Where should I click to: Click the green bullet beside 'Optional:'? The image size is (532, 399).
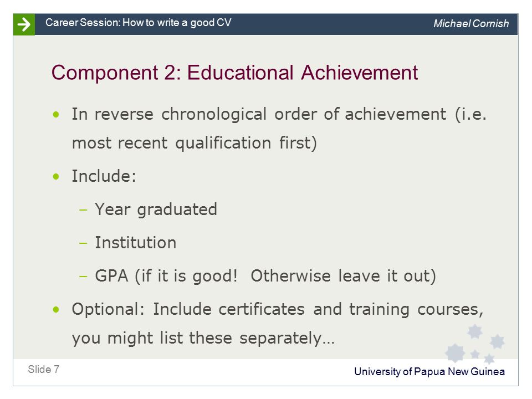(x=56, y=309)
